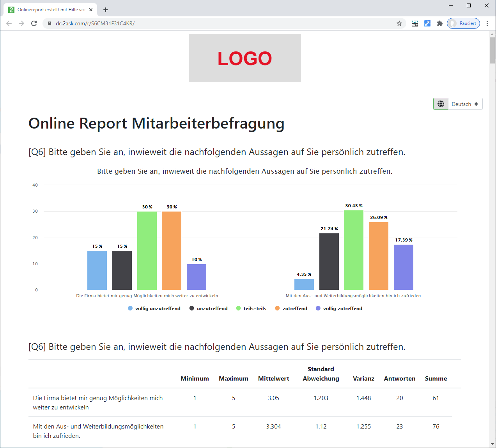This screenshot has width=496, height=448.
Task: Click the scrollbar down arrow
Action: [492, 444]
